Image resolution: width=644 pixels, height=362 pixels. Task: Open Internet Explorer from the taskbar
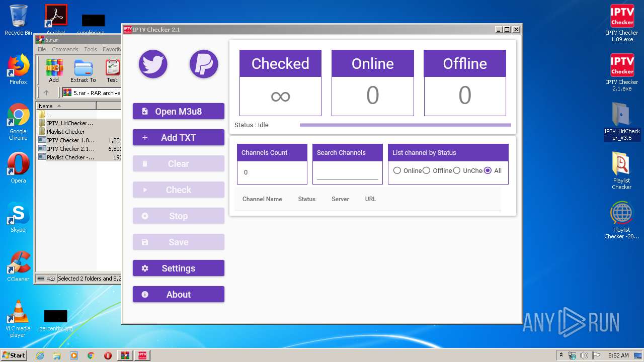click(40, 355)
